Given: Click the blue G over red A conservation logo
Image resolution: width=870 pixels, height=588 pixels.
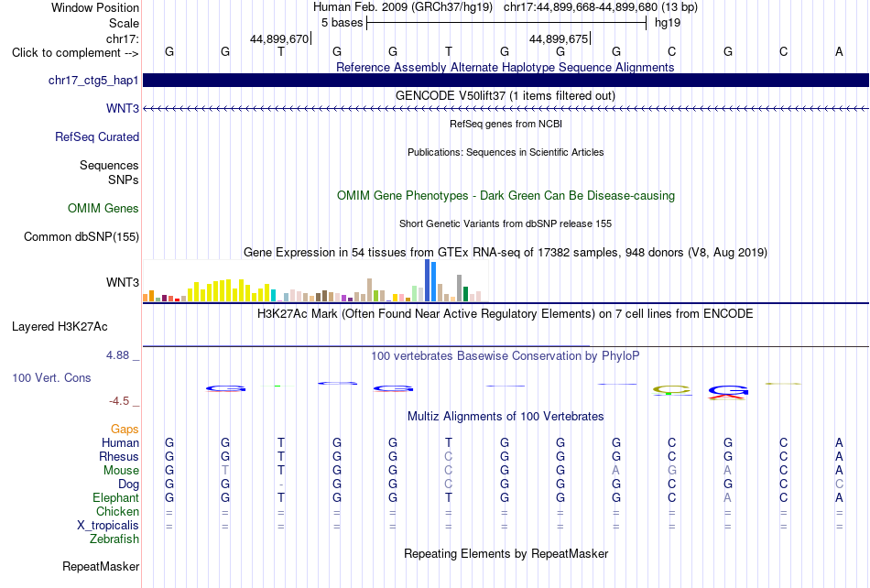Looking at the screenshot, I should pos(728,392).
